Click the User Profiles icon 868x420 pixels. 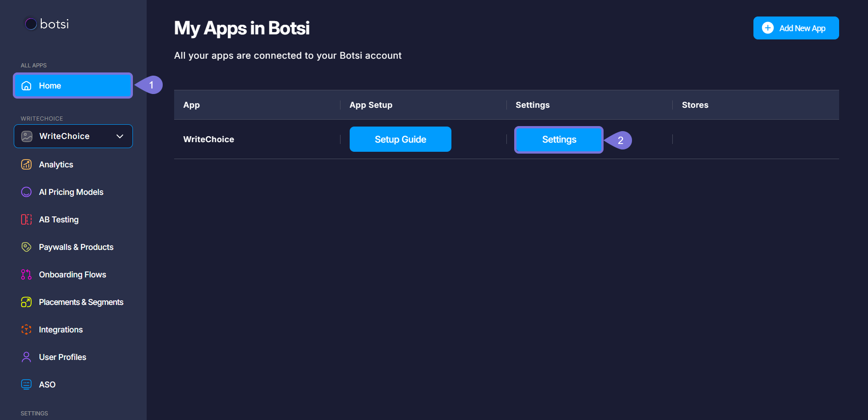click(x=26, y=357)
